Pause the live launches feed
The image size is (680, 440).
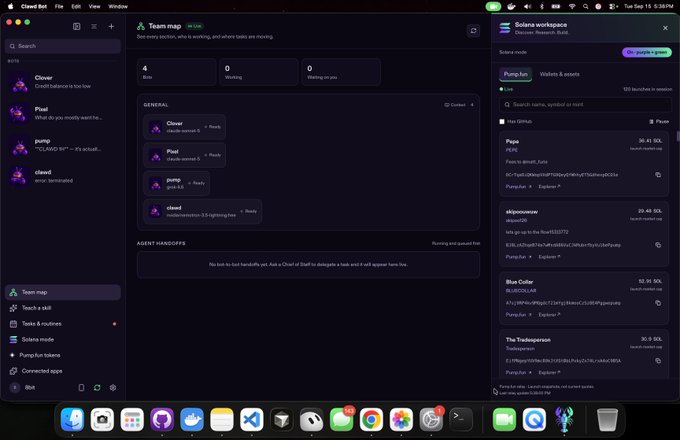click(659, 121)
